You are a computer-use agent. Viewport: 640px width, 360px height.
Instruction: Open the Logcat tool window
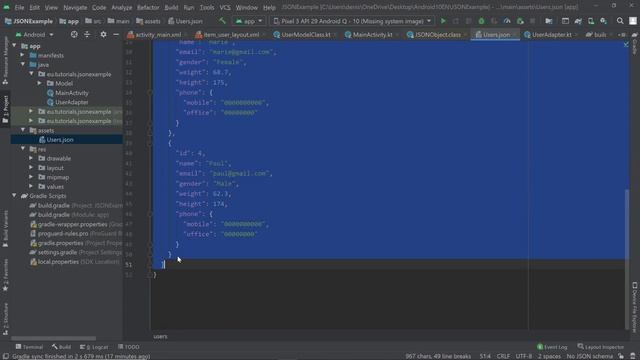click(x=94, y=347)
